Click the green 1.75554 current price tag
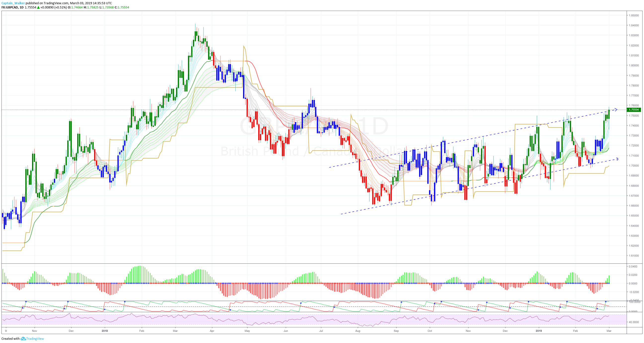Viewport: 644px width, 343px height. (x=634, y=110)
